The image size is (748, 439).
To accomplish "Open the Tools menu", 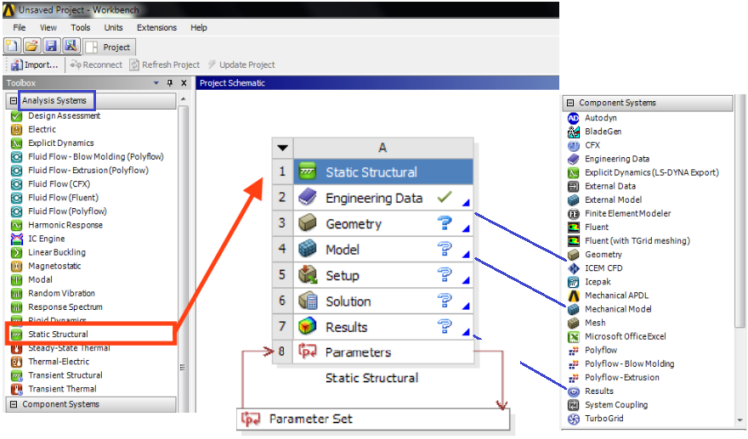I will coord(80,28).
